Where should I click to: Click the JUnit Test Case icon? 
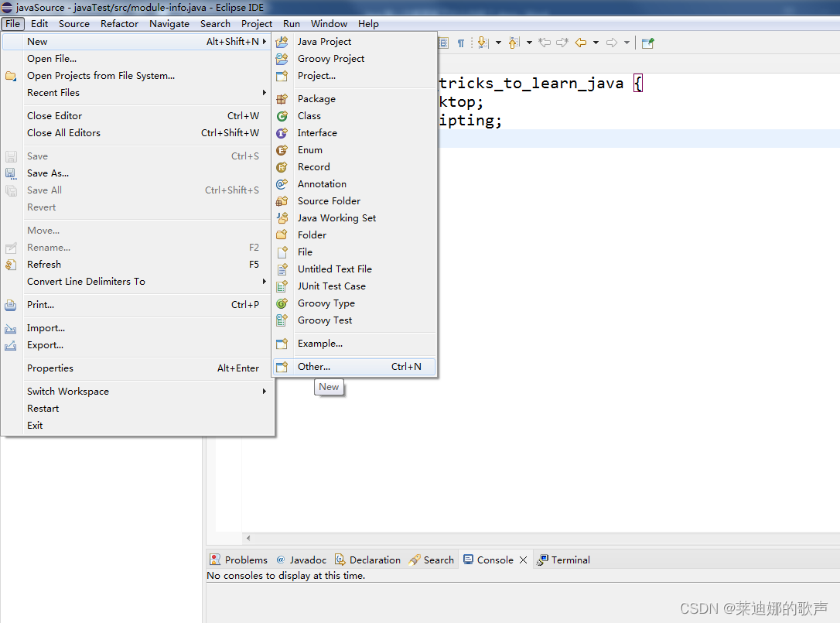(x=282, y=286)
